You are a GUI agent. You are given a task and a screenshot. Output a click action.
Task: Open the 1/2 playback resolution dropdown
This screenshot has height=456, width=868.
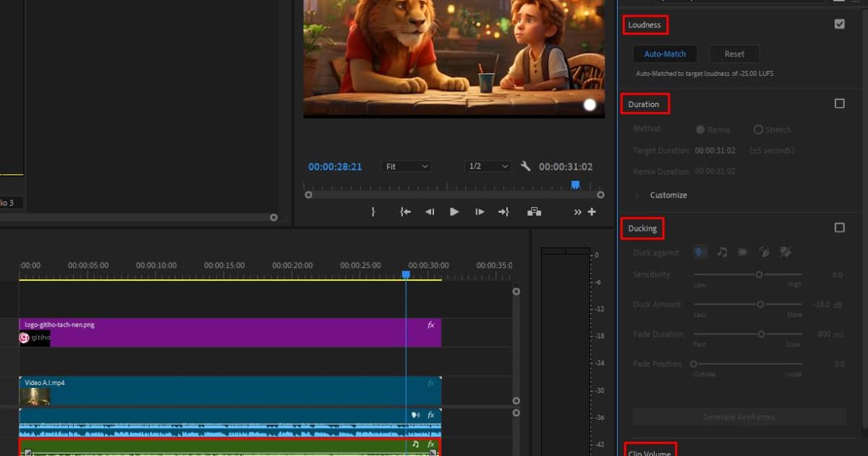point(488,166)
